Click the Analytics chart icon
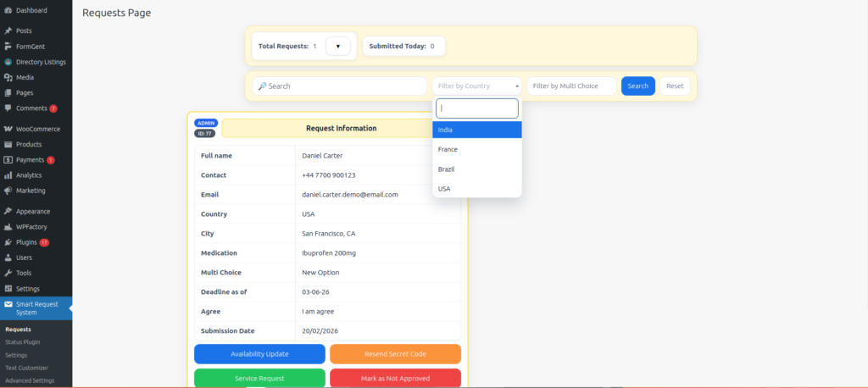The width and height of the screenshot is (868, 388). click(8, 175)
